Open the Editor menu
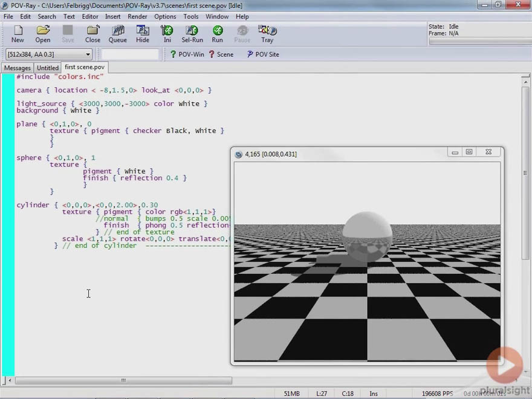532x399 pixels. click(x=90, y=16)
